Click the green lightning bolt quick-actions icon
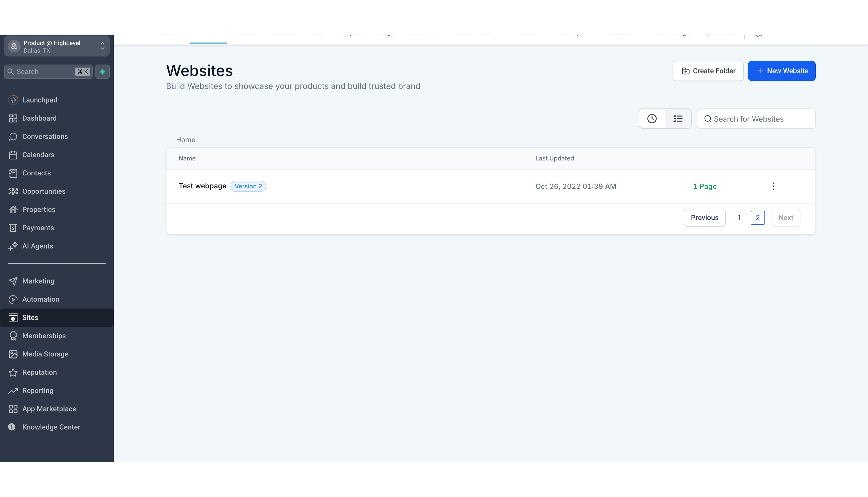 102,72
